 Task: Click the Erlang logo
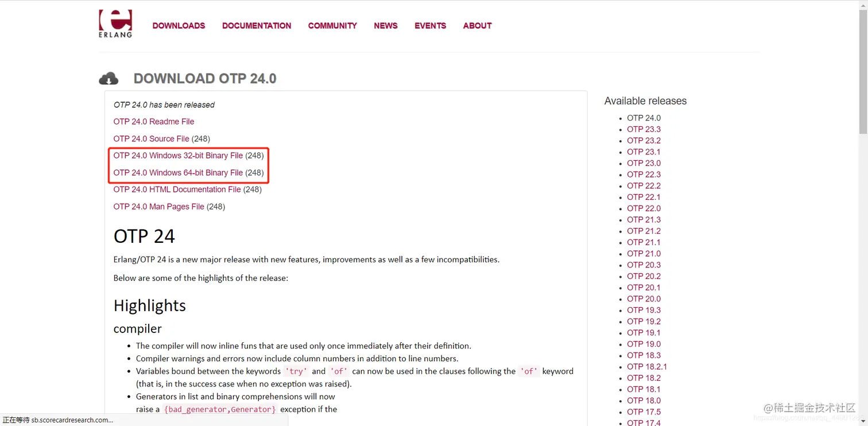click(115, 24)
